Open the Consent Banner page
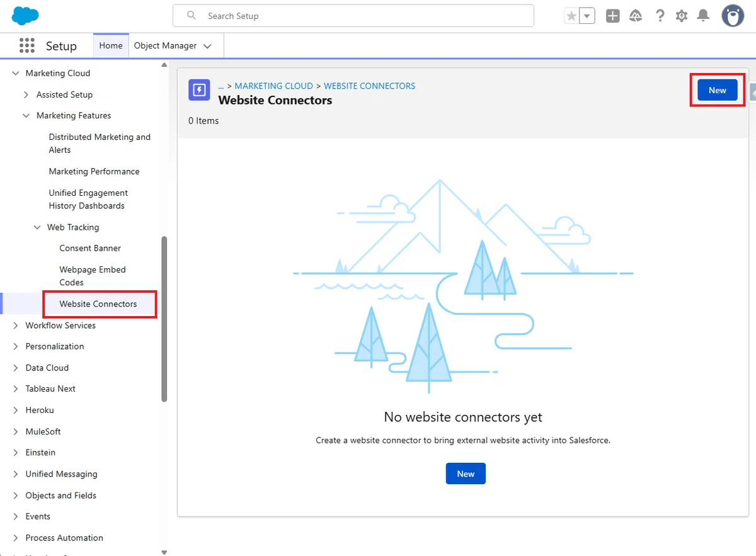Viewport: 756px width, 556px height. pos(90,248)
